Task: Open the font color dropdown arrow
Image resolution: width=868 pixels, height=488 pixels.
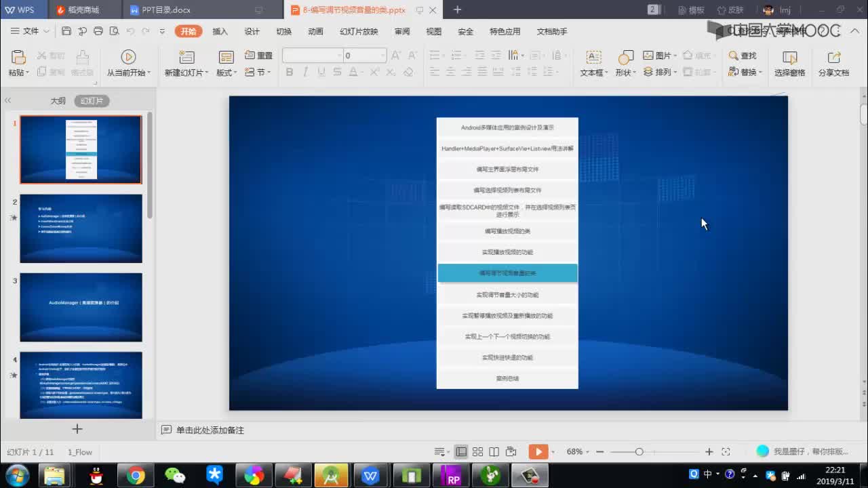Action: 361,72
